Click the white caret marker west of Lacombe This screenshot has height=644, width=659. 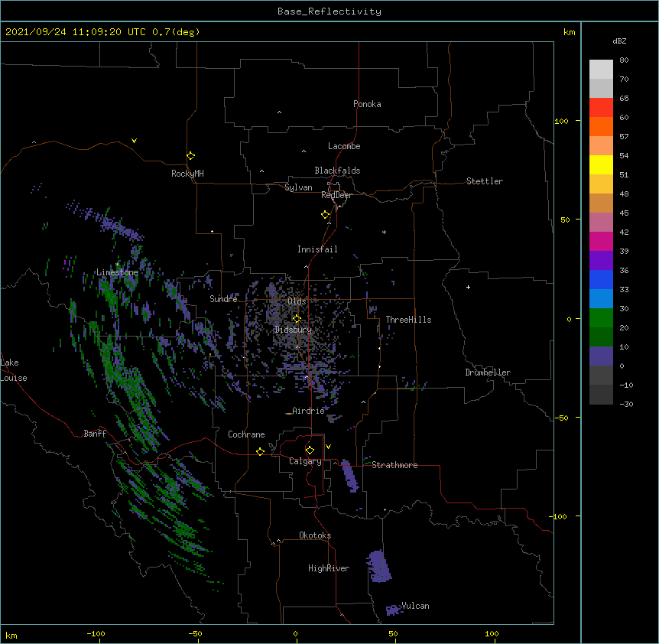point(304,151)
